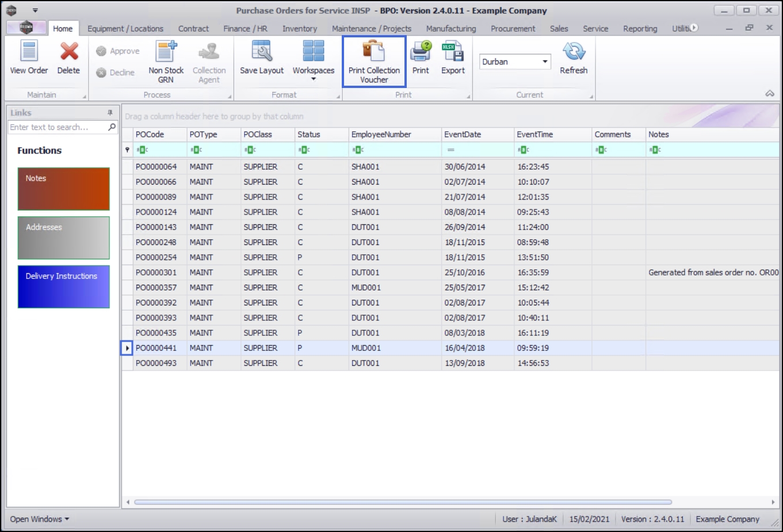The height and width of the screenshot is (532, 783).
Task: Open the Inventory ribbon tab
Action: point(299,29)
